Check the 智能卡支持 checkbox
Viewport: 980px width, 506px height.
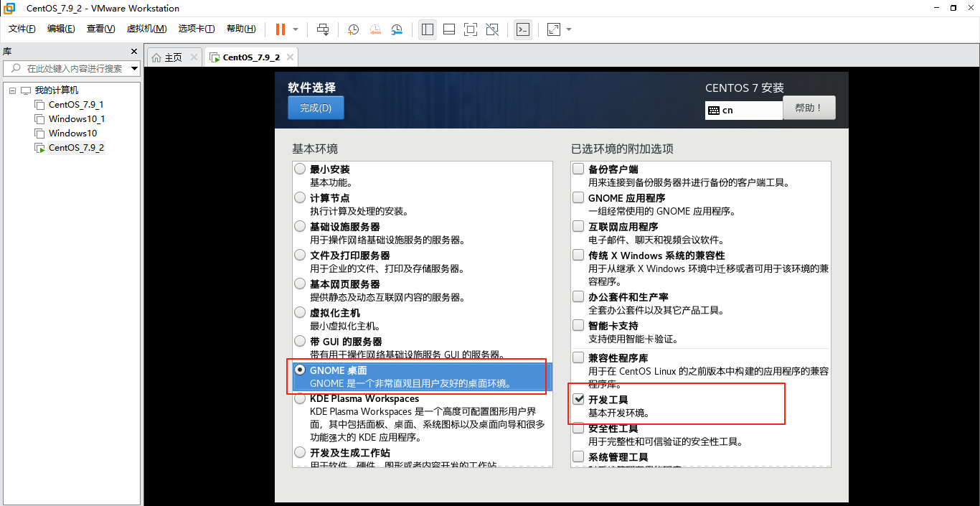578,325
